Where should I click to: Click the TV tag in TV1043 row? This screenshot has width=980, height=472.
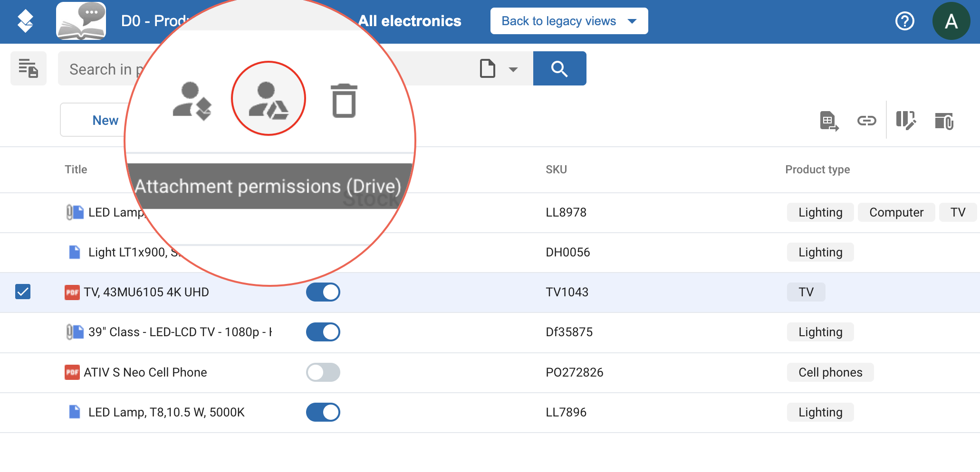(x=806, y=292)
